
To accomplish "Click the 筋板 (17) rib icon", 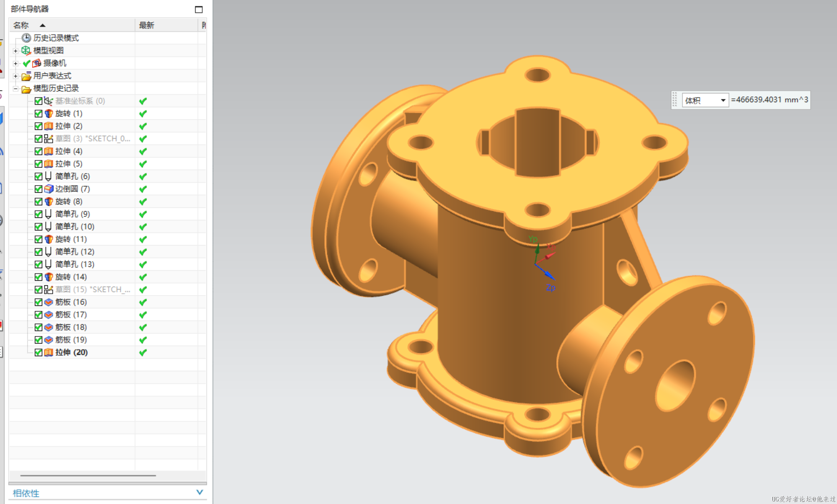I will pos(49,315).
